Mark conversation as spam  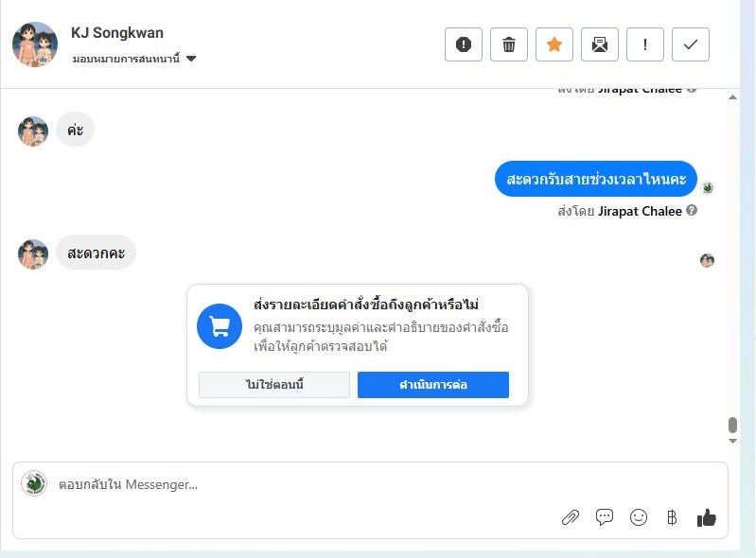tap(464, 44)
